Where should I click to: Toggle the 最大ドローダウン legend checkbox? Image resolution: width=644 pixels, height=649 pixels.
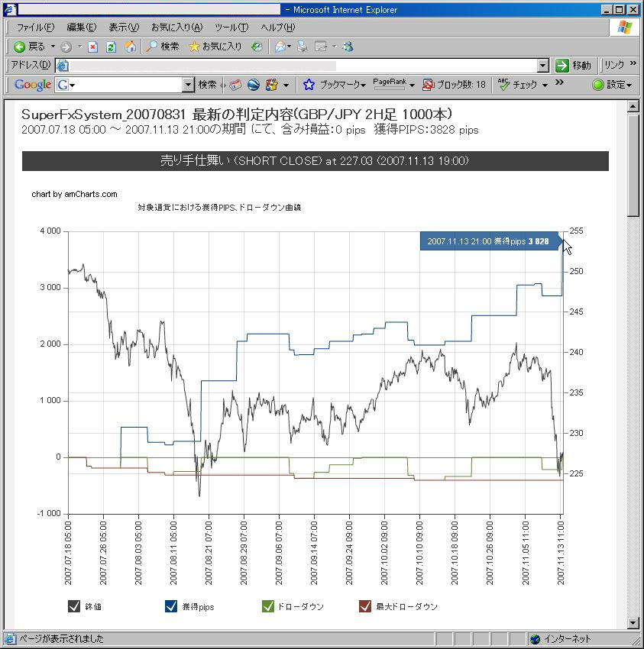pos(365,606)
